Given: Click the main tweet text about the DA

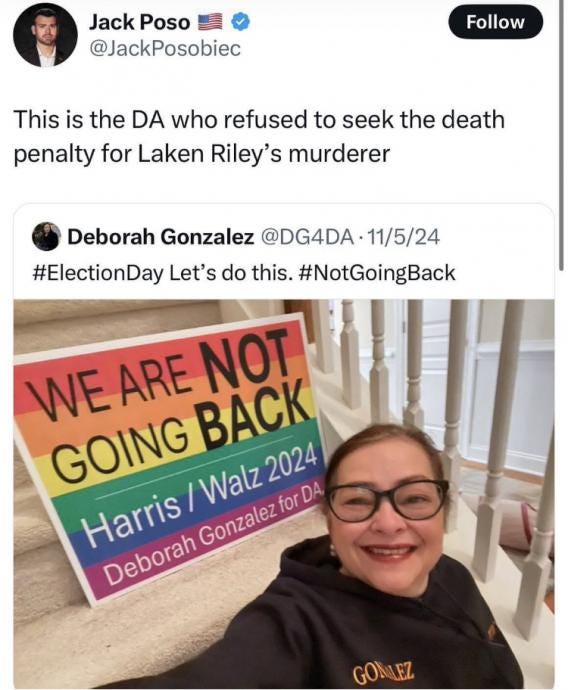Looking at the screenshot, I should pyautogui.click(x=259, y=137).
